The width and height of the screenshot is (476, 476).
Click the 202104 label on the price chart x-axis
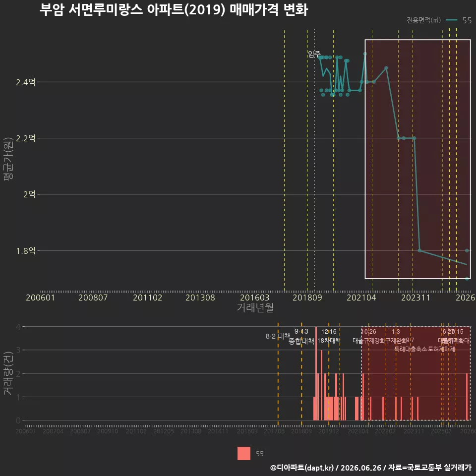(361, 297)
